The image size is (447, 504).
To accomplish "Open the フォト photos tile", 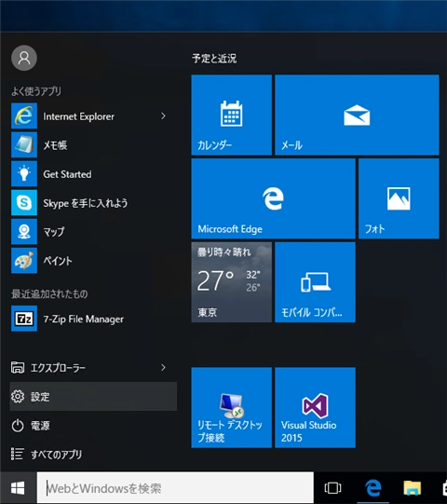I will click(399, 198).
